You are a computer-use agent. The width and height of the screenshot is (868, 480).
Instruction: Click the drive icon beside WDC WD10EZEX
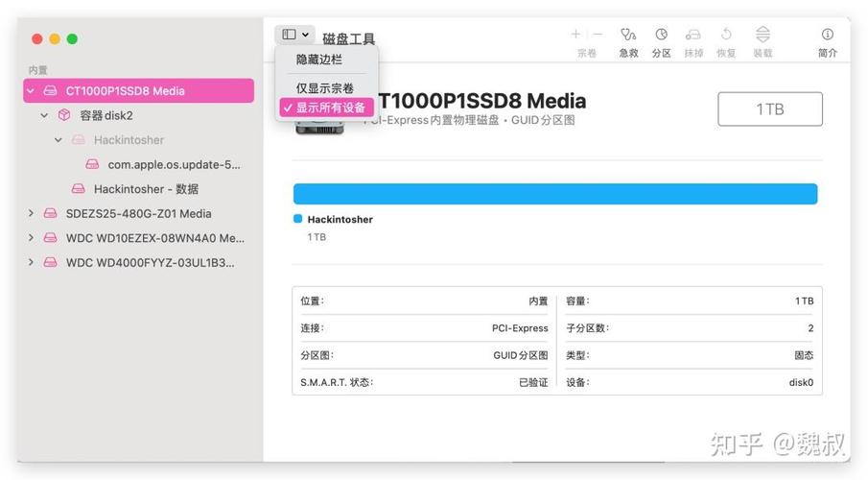[x=51, y=237]
